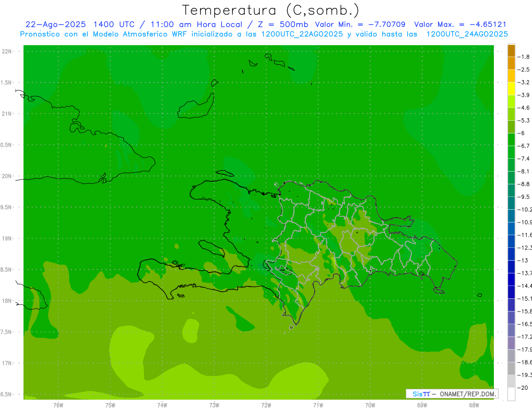The image size is (532, 411).
Task: Click the "68W" longitude label
Action: 474,405
